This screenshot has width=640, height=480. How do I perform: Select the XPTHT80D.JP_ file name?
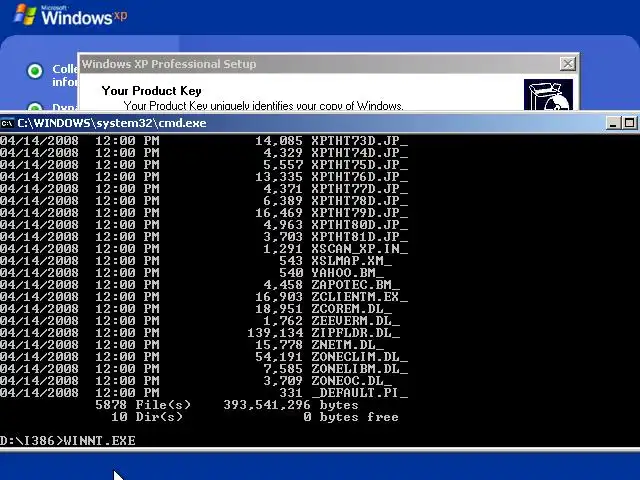click(x=360, y=225)
